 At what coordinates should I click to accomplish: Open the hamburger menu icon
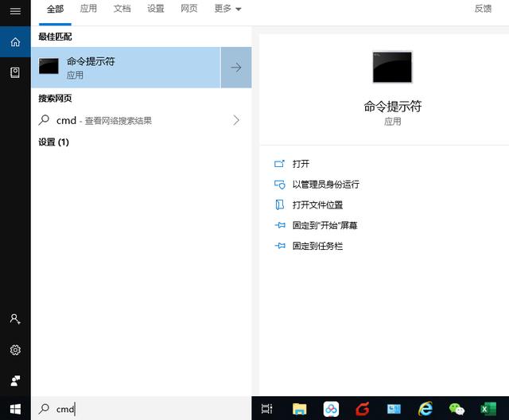pos(15,11)
